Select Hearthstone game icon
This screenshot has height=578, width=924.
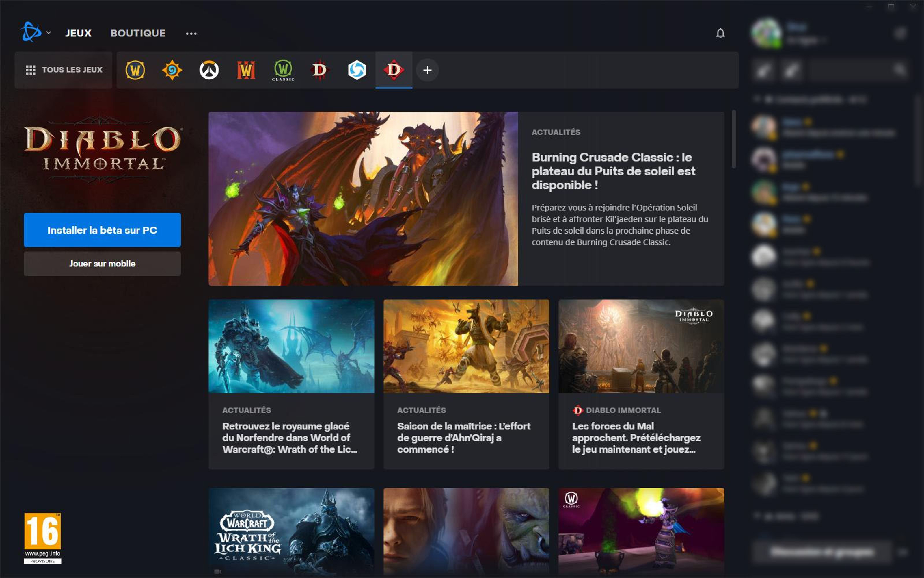[x=172, y=70]
